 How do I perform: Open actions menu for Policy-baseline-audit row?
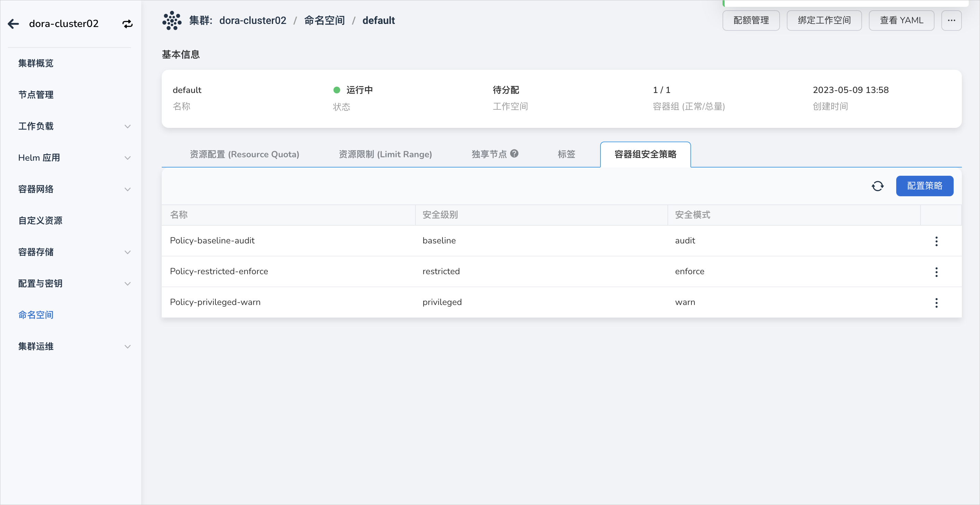(936, 241)
